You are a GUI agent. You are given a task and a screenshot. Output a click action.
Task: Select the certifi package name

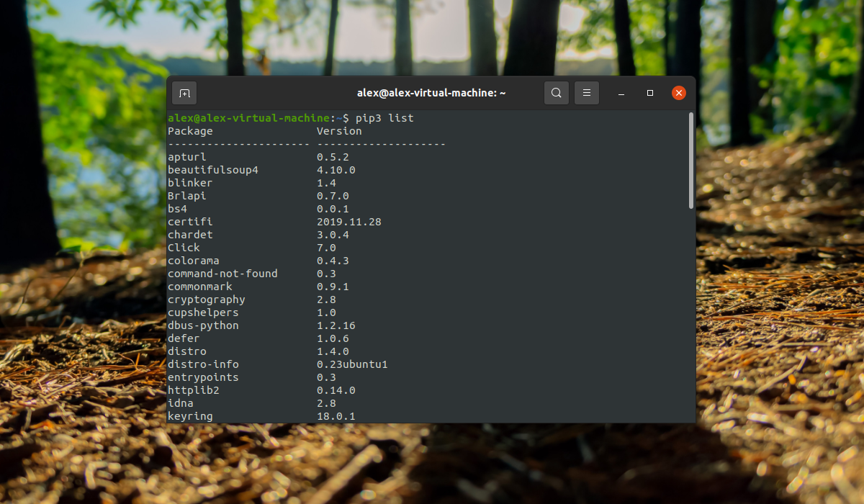point(190,222)
